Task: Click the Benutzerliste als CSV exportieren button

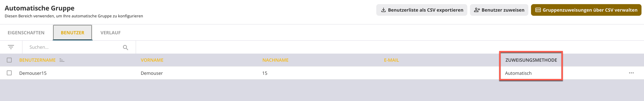Action: coord(422,10)
